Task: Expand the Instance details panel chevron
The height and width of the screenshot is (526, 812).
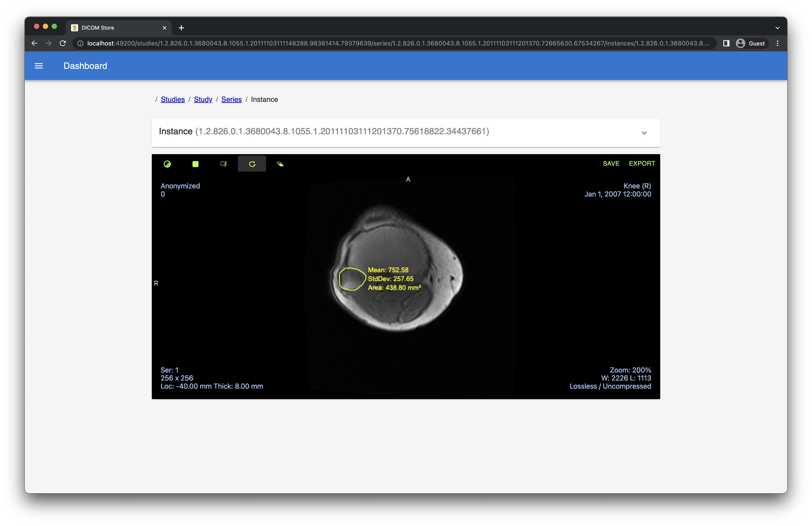Action: (644, 133)
